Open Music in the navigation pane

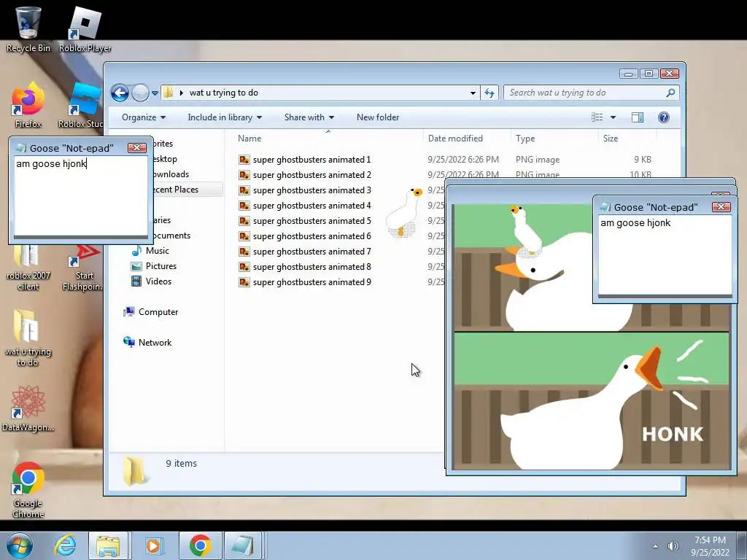tap(150, 251)
